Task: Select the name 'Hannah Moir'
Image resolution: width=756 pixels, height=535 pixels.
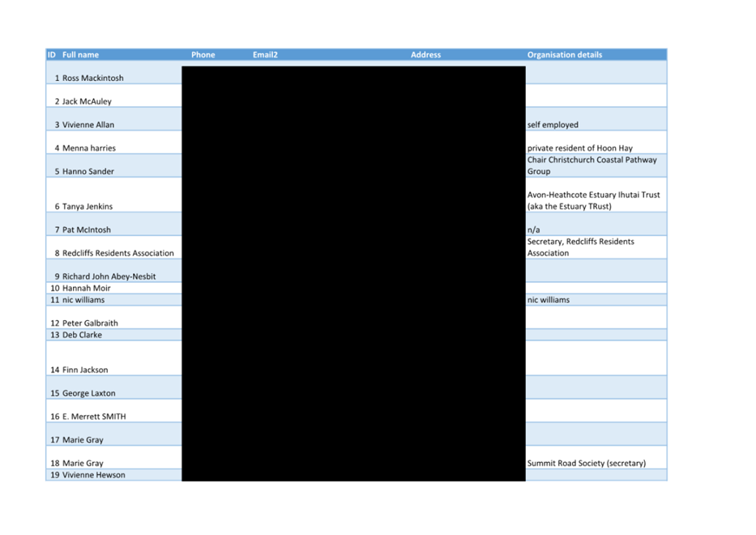Action: coord(87,288)
